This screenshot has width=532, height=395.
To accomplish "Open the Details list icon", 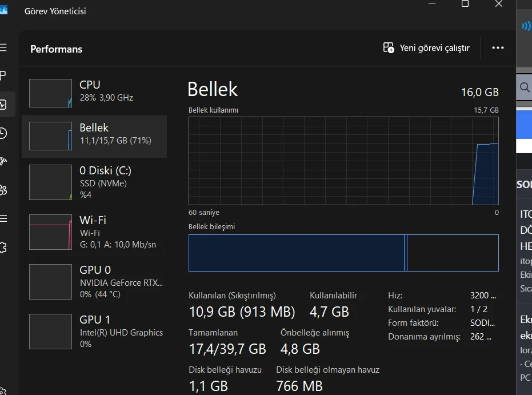I will 3,219.
